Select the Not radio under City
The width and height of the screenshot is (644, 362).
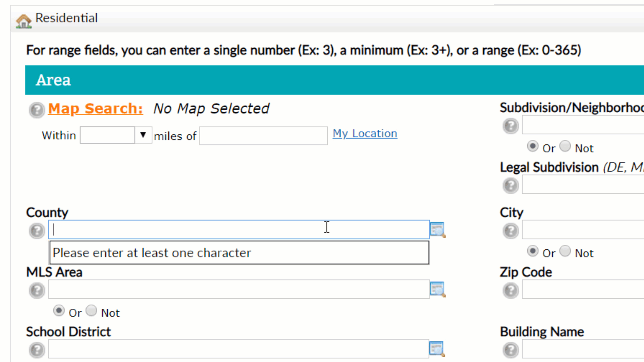point(565,251)
